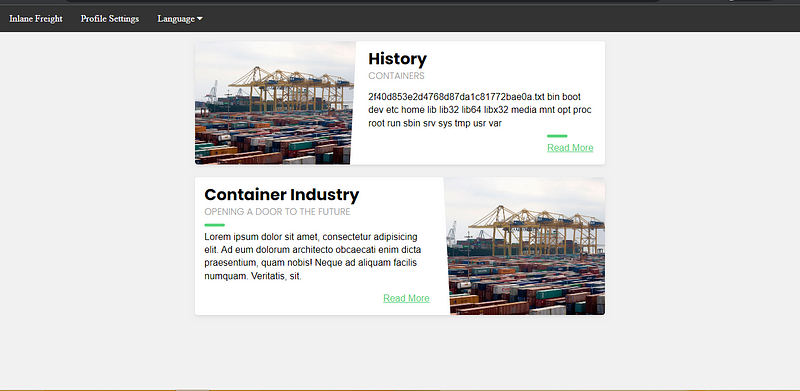The height and width of the screenshot is (391, 800).
Task: Click the green accent bar above History Read More
Action: 557,136
